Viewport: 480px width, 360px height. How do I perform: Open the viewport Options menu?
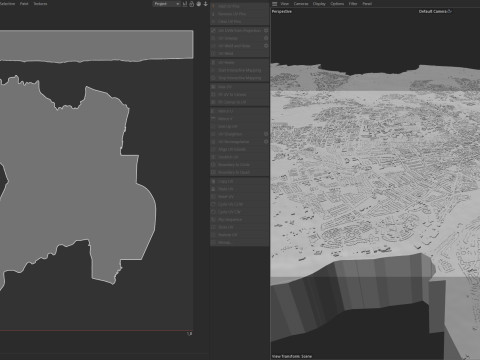pos(337,4)
